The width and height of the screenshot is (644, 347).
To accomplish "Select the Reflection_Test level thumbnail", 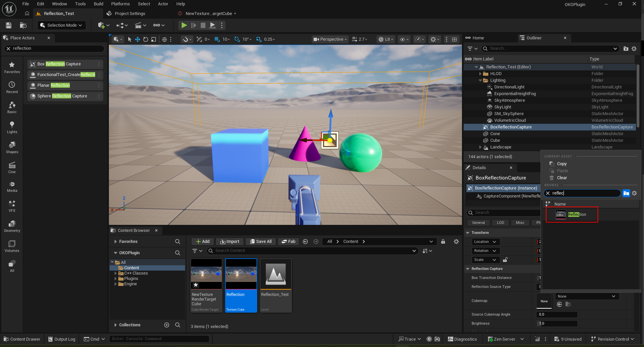I will pyautogui.click(x=276, y=274).
